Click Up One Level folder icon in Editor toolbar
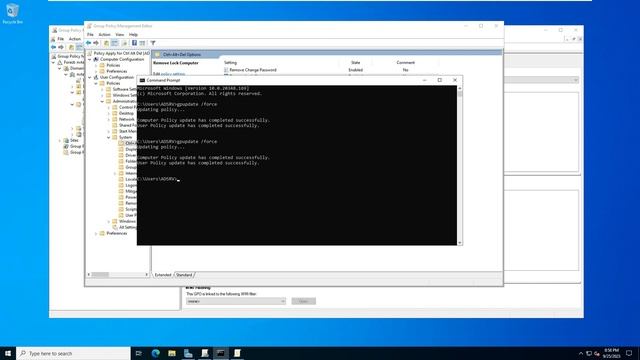The width and height of the screenshot is (640, 360). tap(107, 43)
